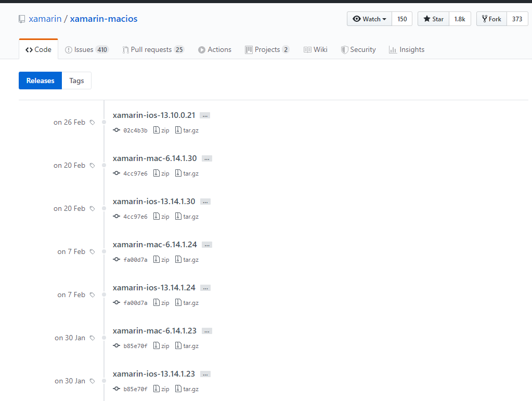Download tar.gz for xamarin-ios-13.10.0.21
532x401 pixels.
click(187, 130)
